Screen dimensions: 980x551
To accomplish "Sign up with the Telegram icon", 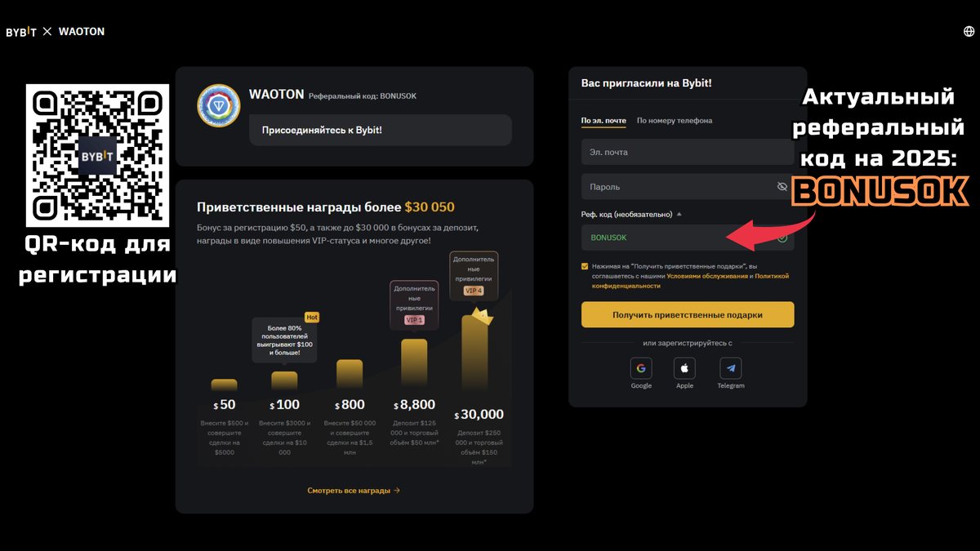I will point(731,368).
